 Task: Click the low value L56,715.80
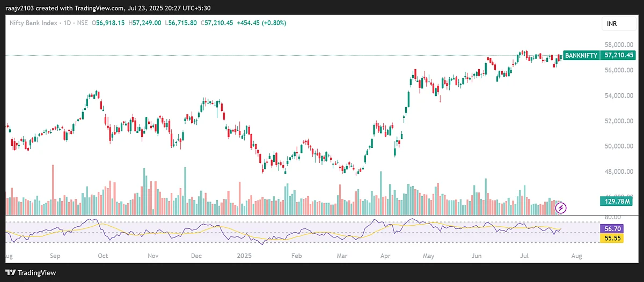point(181,23)
